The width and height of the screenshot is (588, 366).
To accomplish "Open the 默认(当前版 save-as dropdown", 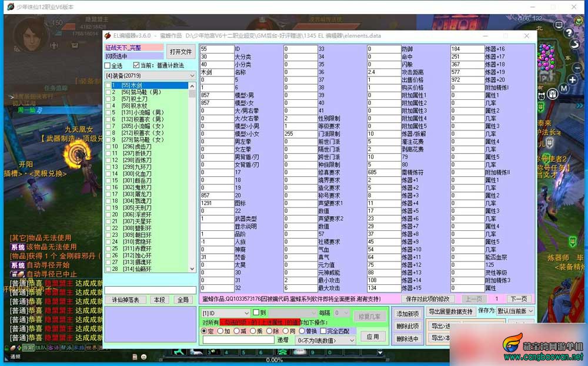I will point(515,311).
